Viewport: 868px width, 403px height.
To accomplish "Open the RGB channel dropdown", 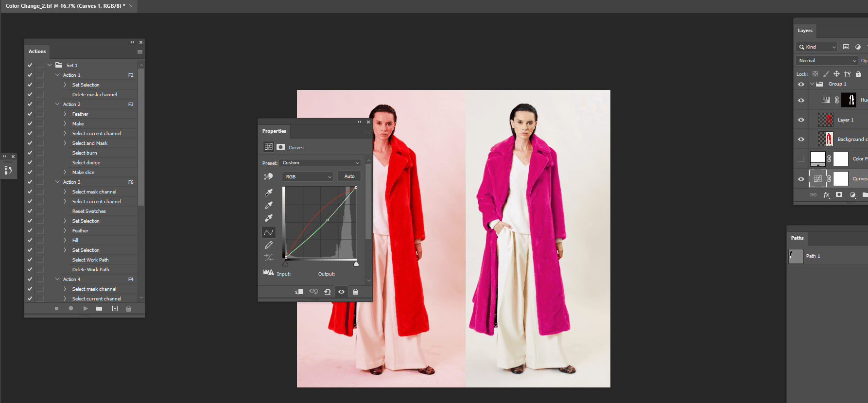I will point(308,176).
